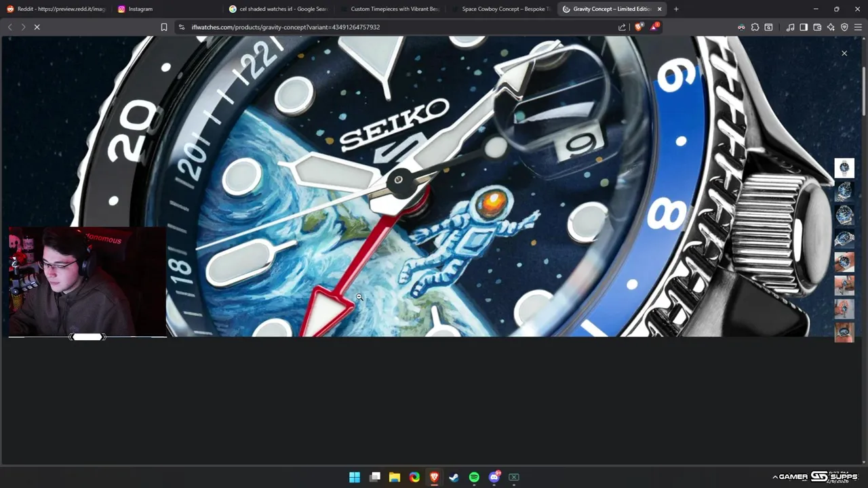This screenshot has height=488, width=868.
Task: Switch to the Custom Timepieces tab
Action: tap(390, 9)
